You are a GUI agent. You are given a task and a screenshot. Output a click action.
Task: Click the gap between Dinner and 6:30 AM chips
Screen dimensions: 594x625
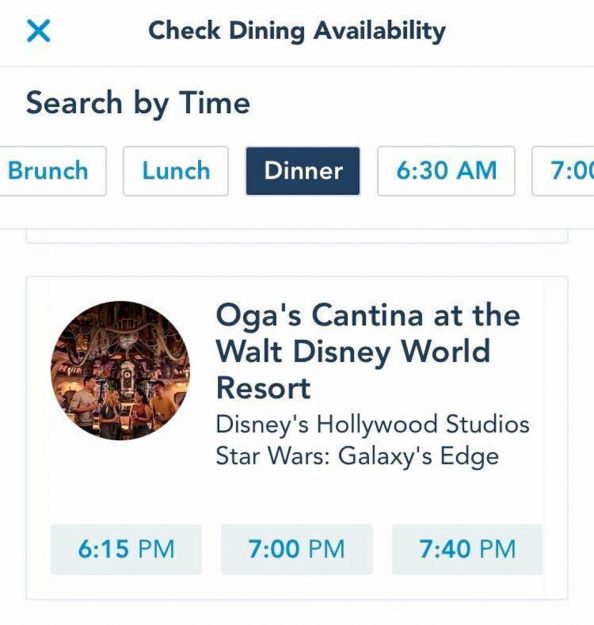coord(369,171)
